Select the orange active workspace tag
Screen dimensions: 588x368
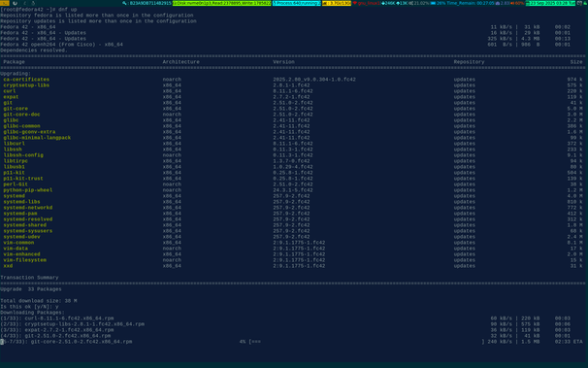pos(5,3)
